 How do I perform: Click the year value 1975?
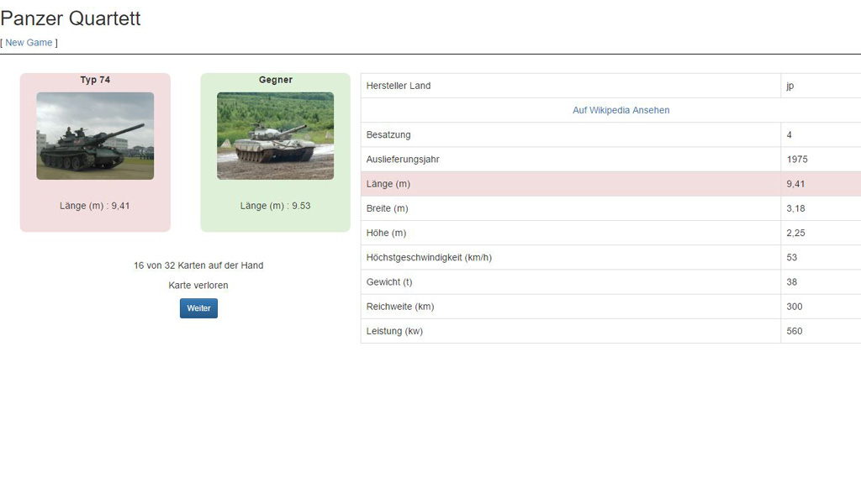797,160
